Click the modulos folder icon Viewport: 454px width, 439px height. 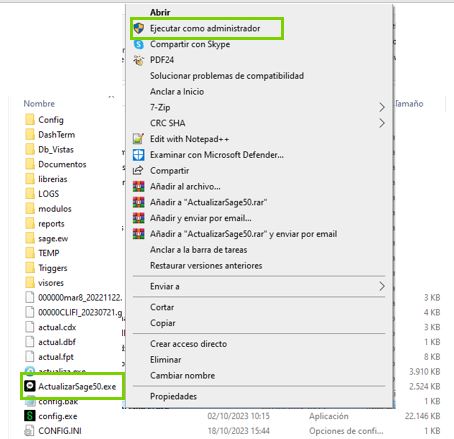point(30,208)
